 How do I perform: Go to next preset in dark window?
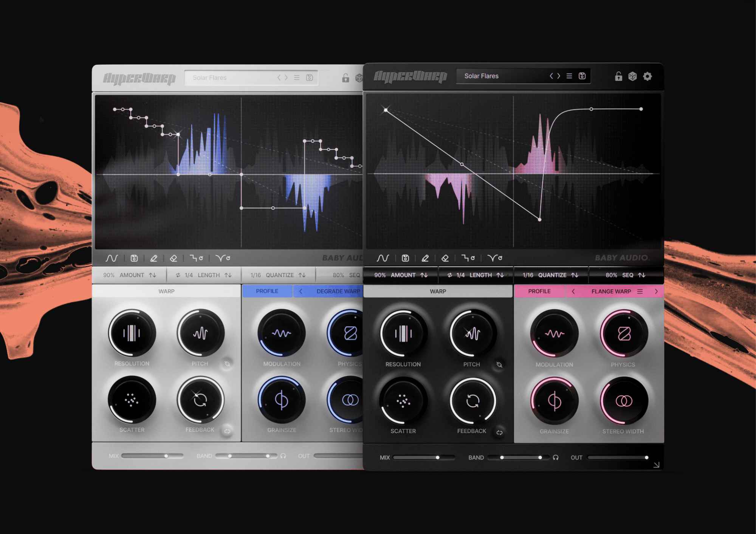tap(559, 76)
